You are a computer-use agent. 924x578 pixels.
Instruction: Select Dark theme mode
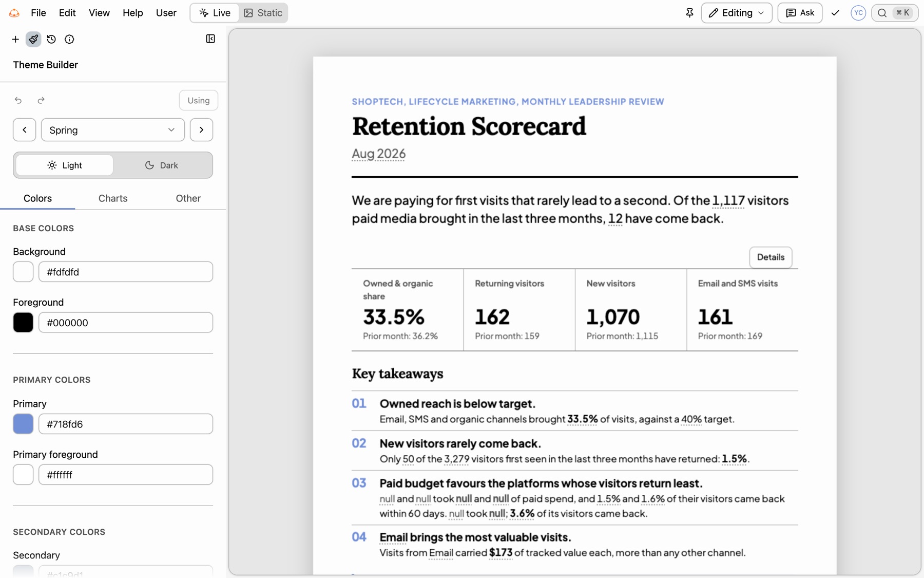162,165
